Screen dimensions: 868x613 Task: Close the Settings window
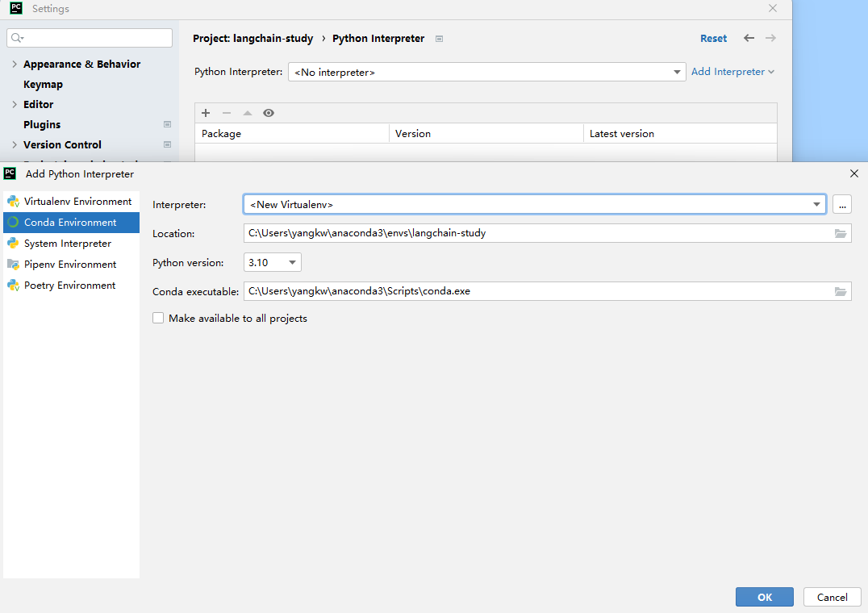pos(773,8)
